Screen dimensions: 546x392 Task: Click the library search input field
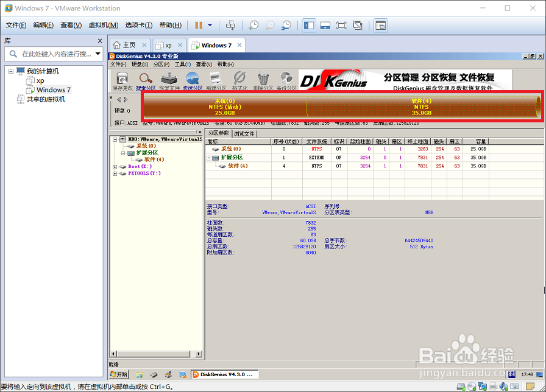(x=57, y=54)
